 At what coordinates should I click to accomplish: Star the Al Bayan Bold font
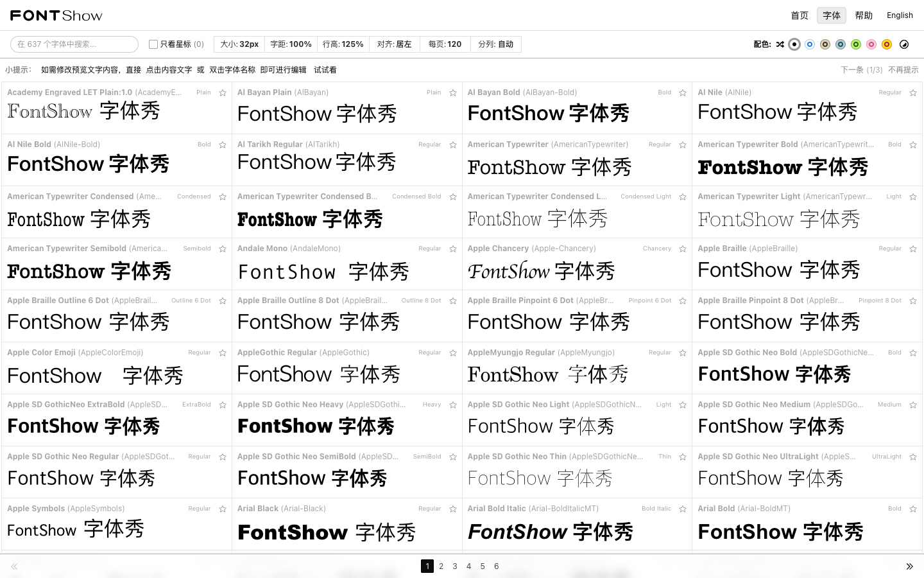click(x=683, y=92)
